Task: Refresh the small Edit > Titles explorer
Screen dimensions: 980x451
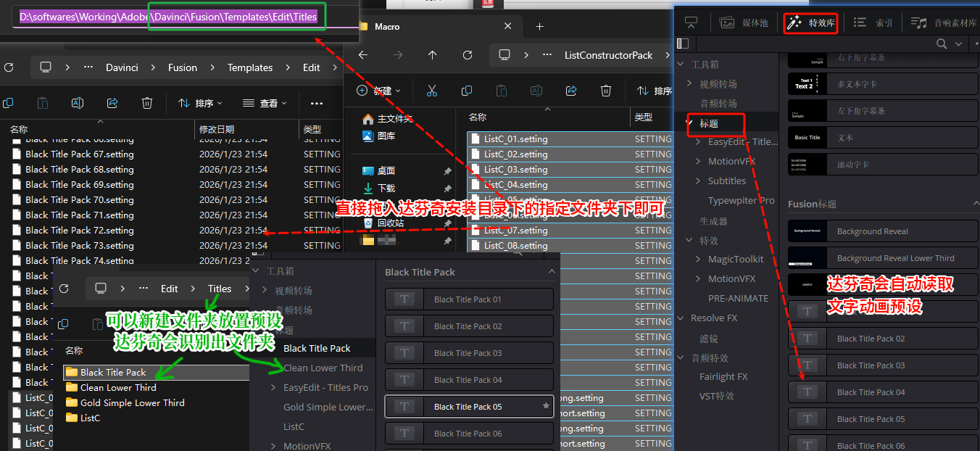Action: tap(64, 289)
